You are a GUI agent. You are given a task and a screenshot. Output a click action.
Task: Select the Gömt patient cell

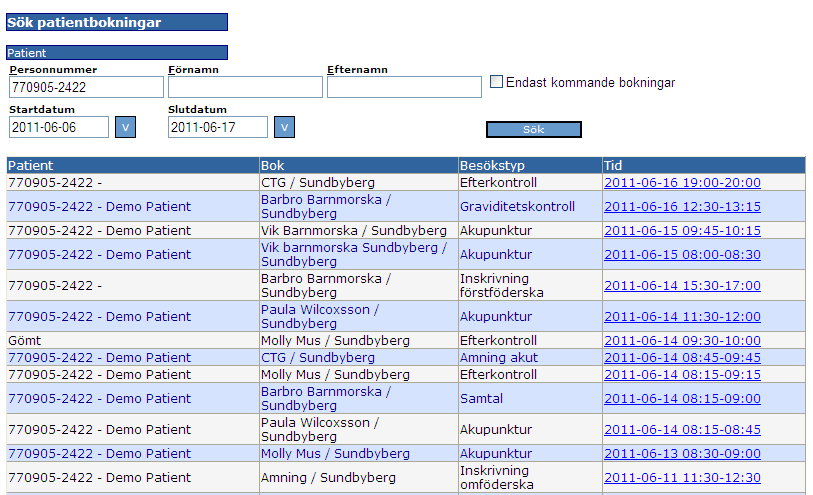click(x=133, y=341)
